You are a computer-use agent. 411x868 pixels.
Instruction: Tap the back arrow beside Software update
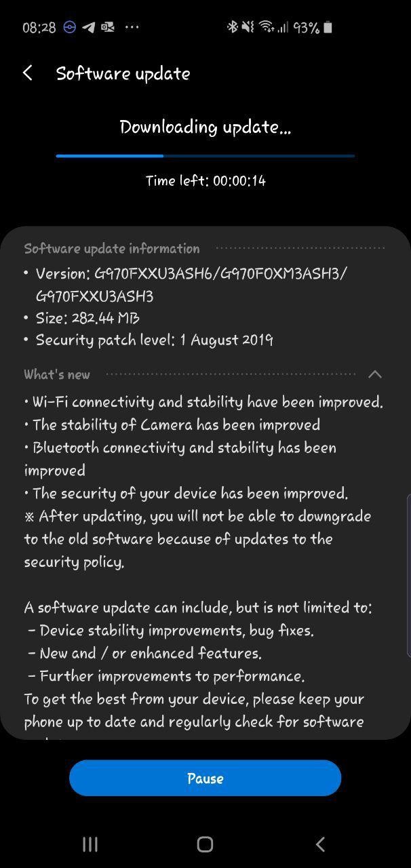click(28, 73)
